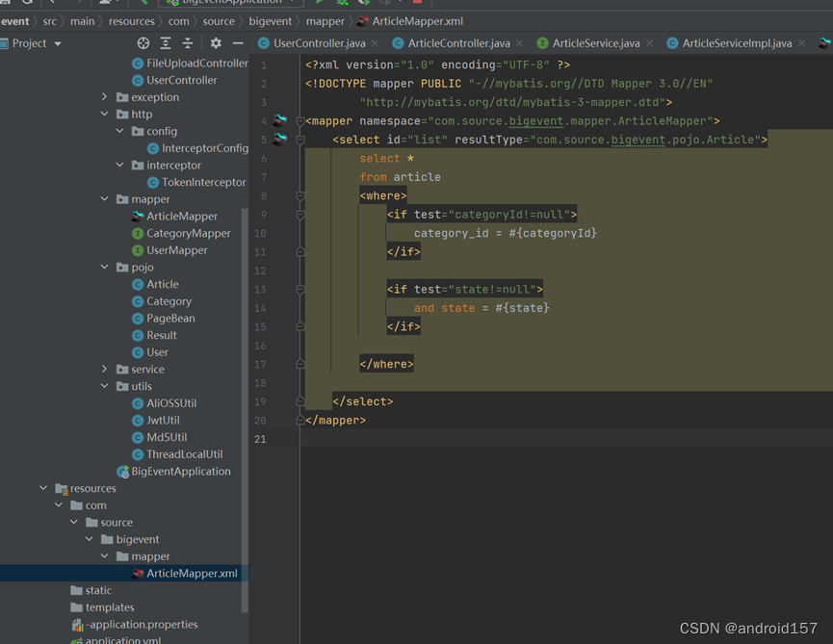Viewport: 833px width, 644px height.
Task: Click the Project panel vertical scrollbar
Action: [245, 409]
